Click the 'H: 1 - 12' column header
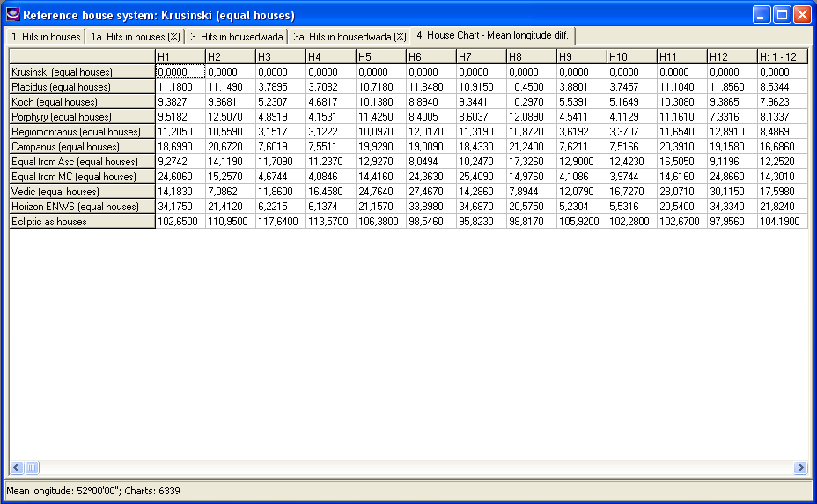Screen dimensions: 817x504 [782, 56]
